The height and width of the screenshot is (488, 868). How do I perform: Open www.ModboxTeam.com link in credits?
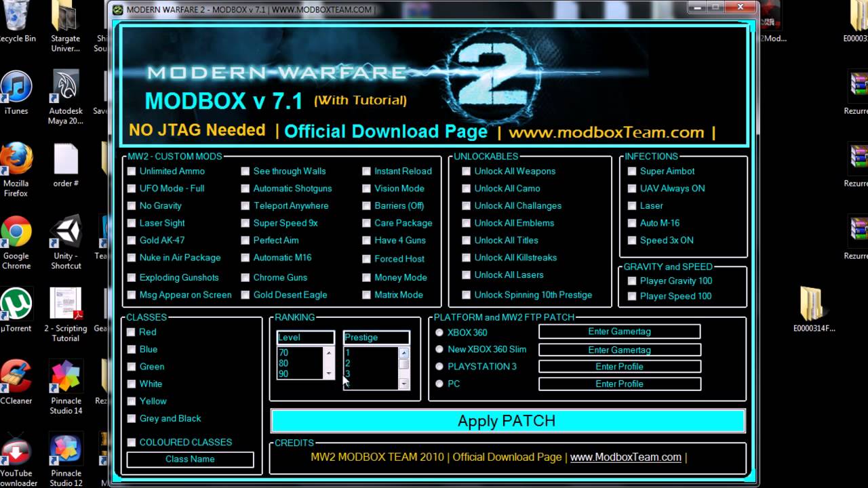click(625, 457)
